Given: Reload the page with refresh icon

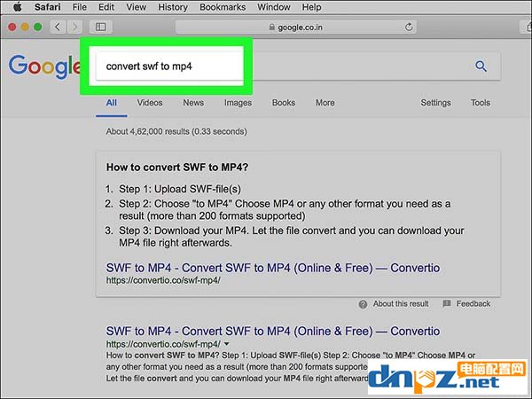Looking at the screenshot, I should (x=409, y=27).
